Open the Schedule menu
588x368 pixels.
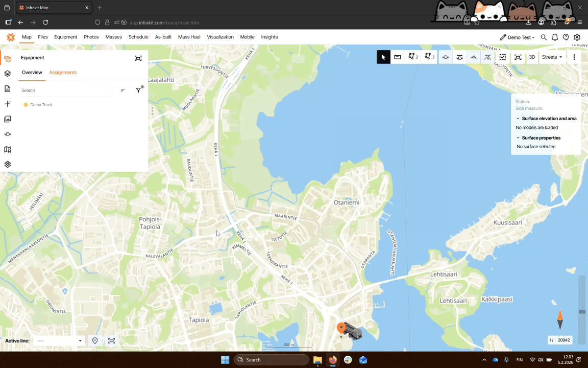[138, 37]
